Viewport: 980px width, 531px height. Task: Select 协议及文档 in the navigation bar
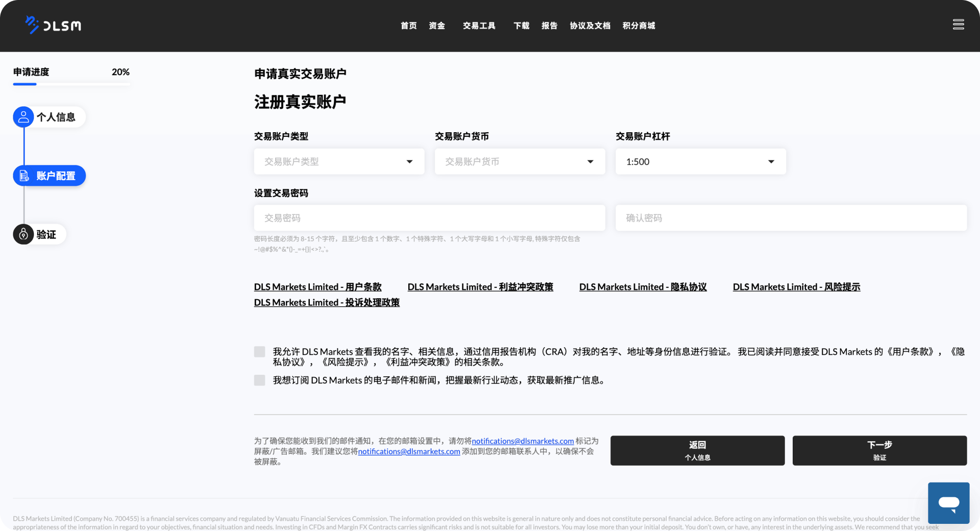click(590, 26)
